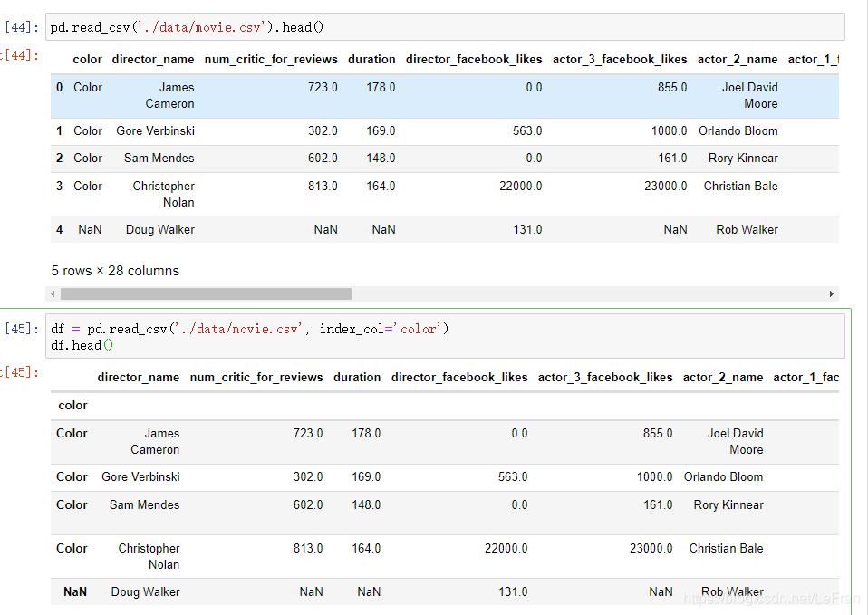Image resolution: width=868 pixels, height=615 pixels.
Task: Click into code cell 44 with read_csv head
Action: point(445,27)
